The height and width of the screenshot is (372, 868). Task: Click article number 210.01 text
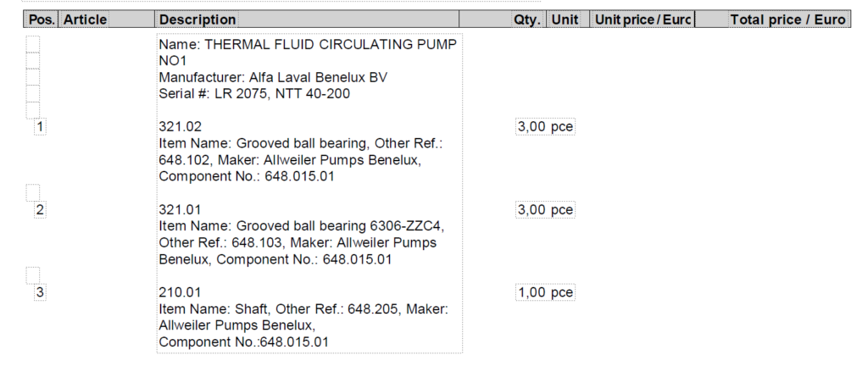point(180,292)
